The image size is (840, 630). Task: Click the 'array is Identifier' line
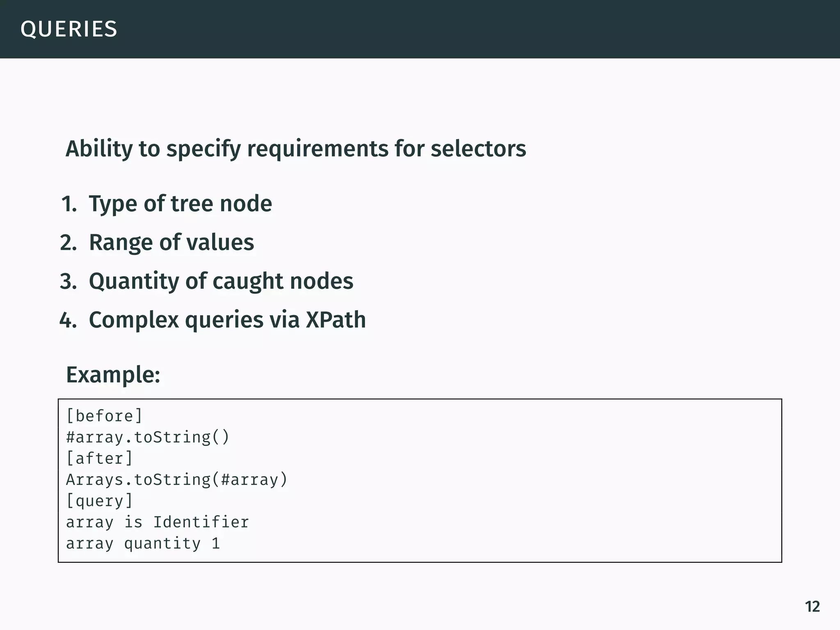pos(157,522)
